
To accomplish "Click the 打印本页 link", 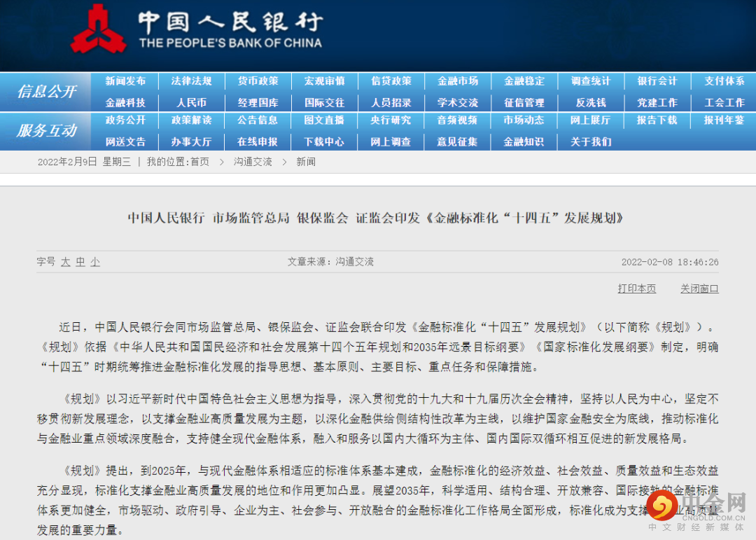I will click(x=637, y=289).
